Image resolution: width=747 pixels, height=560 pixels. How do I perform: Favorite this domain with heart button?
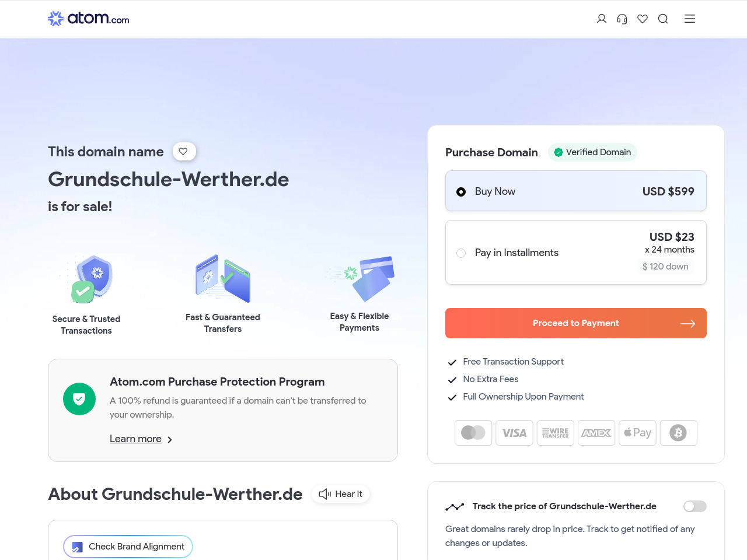[x=184, y=152]
